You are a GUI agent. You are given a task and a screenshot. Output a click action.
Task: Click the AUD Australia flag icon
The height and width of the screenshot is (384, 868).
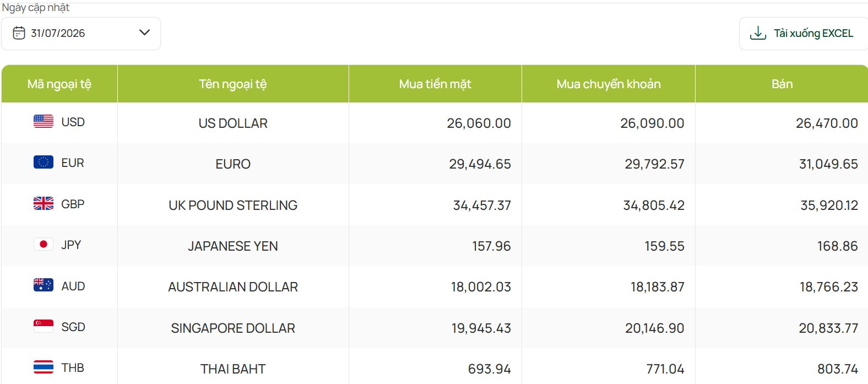[44, 285]
